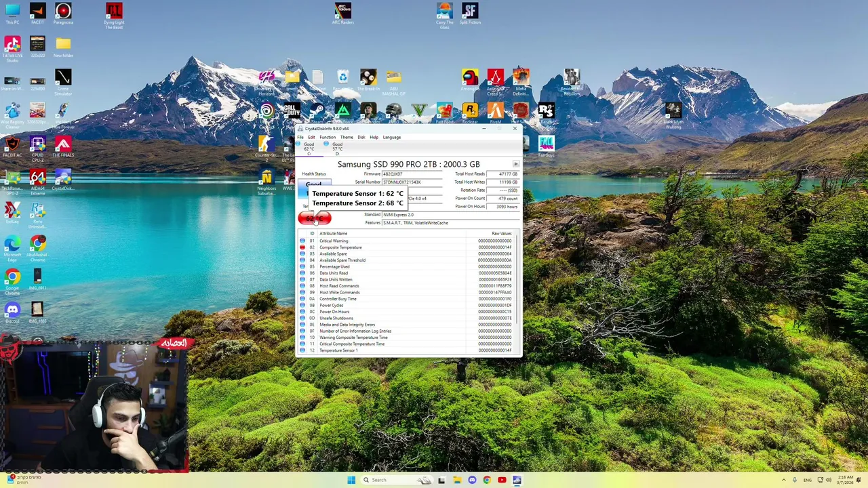Click the Total Host Writes value

502,182
